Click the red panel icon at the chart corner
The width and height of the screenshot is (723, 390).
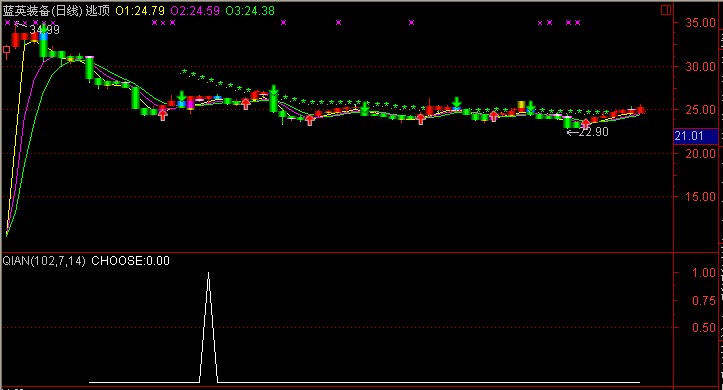[665, 10]
